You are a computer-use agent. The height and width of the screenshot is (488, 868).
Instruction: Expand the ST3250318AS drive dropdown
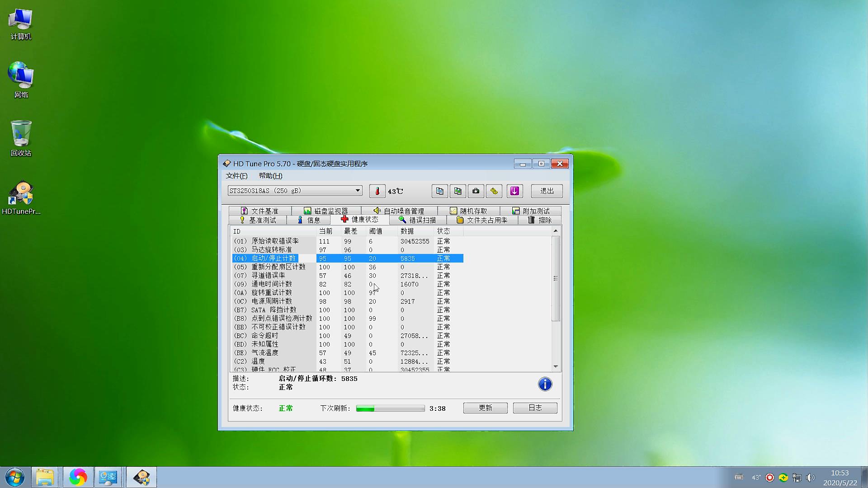click(x=358, y=191)
